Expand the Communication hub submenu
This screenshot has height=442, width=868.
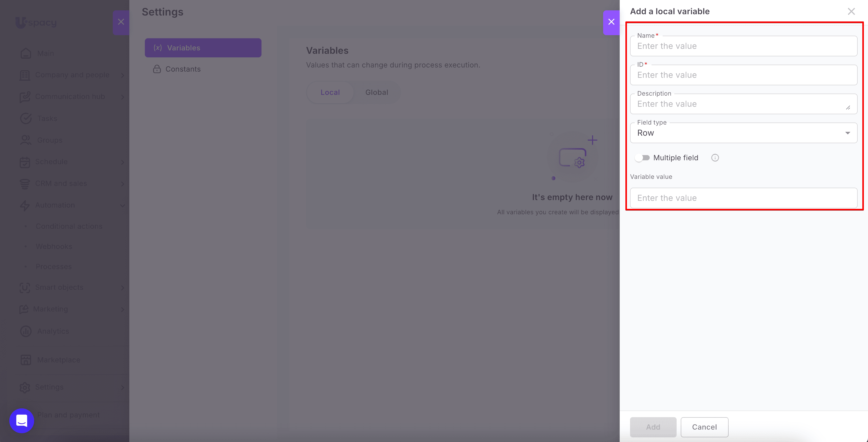(x=123, y=97)
